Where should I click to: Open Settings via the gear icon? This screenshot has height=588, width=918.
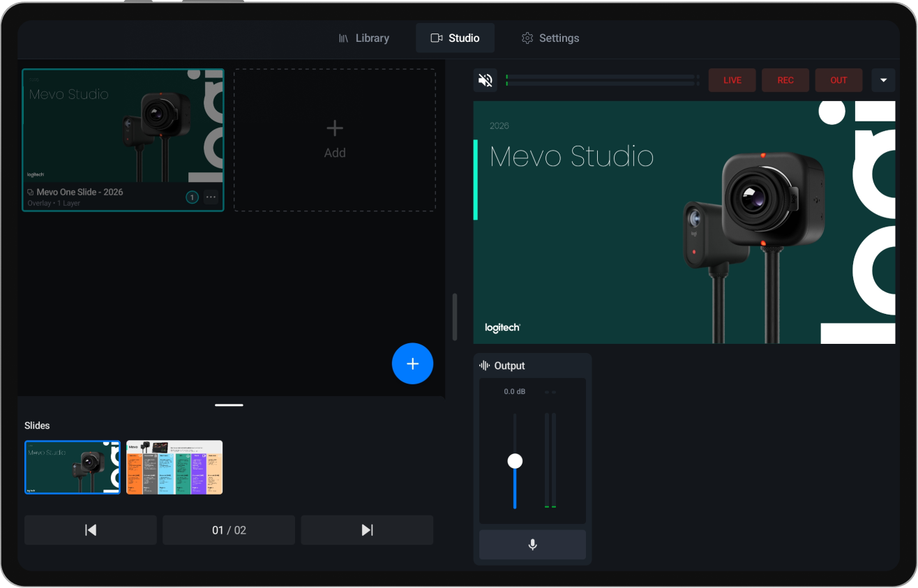[527, 38]
